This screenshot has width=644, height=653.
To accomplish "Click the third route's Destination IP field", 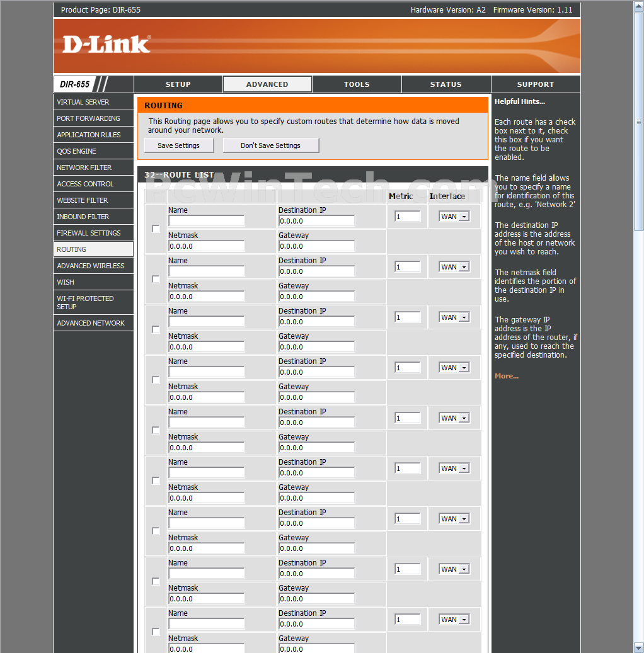I will click(x=317, y=322).
